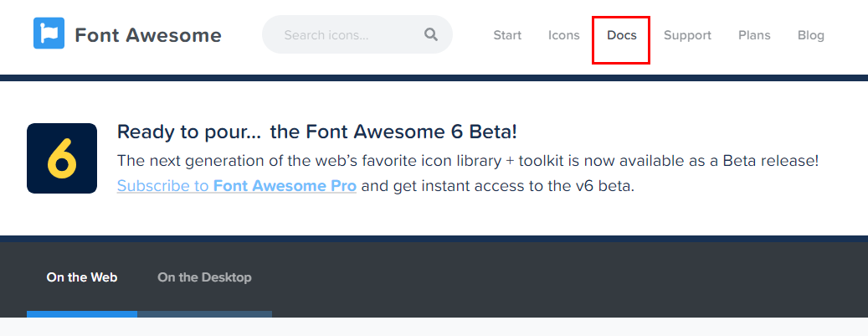Open the Docs navigation item
The width and height of the screenshot is (868, 336).
622,35
